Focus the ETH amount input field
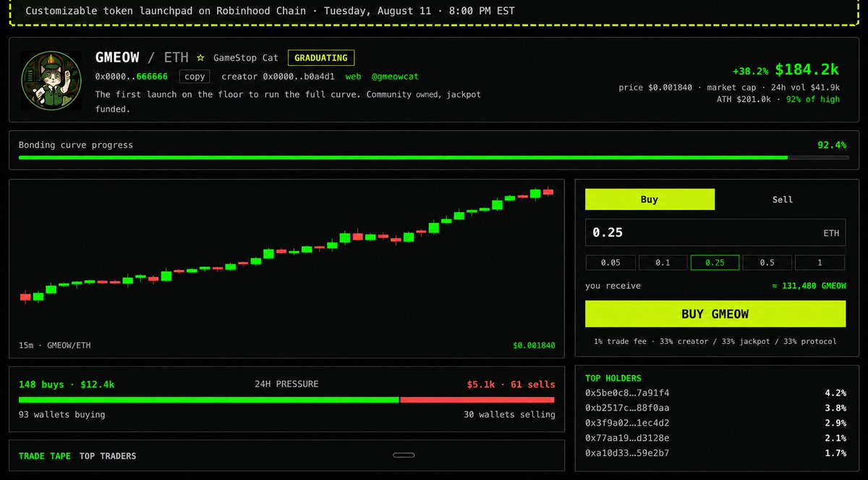The width and height of the screenshot is (868, 480). pyautogui.click(x=715, y=232)
